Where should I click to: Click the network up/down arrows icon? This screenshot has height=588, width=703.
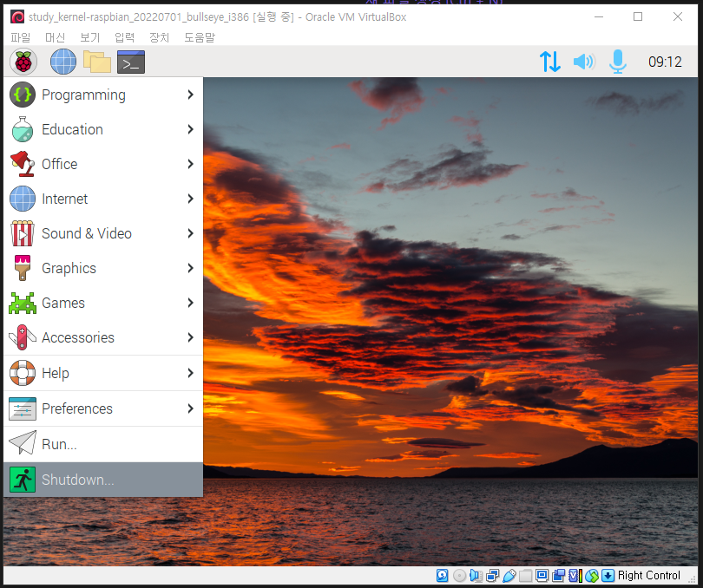coord(550,62)
